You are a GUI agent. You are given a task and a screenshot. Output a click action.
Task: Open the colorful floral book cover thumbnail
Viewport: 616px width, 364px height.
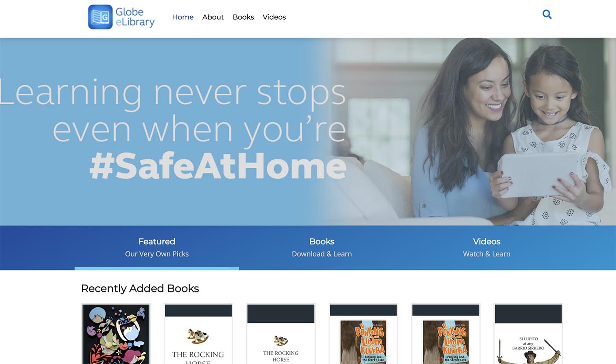point(116,334)
